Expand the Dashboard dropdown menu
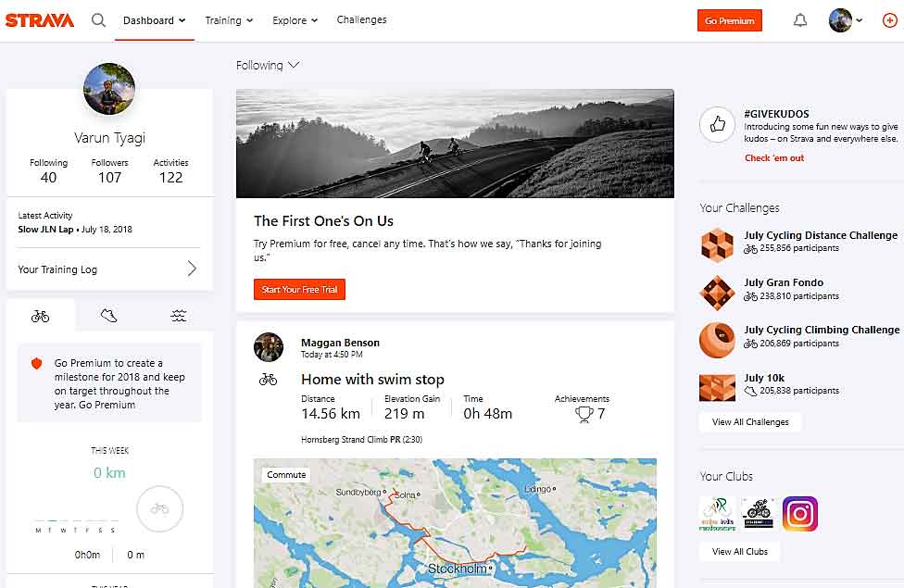 (154, 20)
